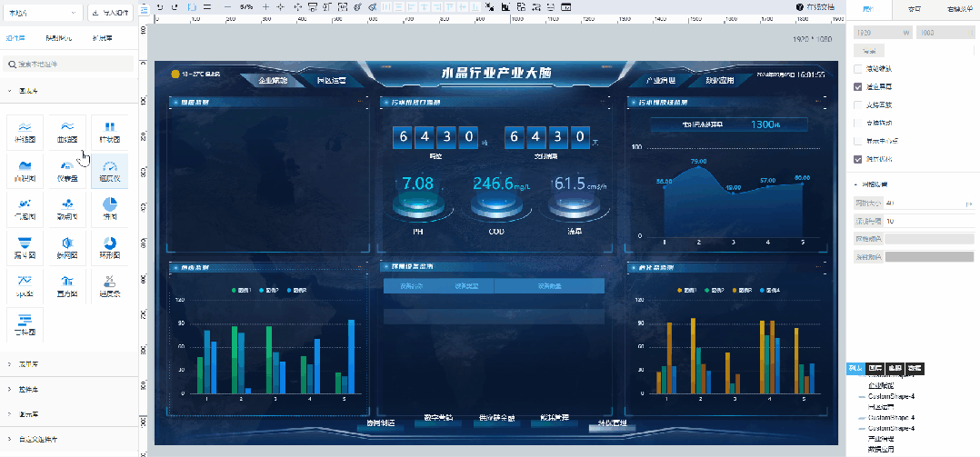
Task: Select the ring chart (环形图) component icon
Action: (110, 248)
